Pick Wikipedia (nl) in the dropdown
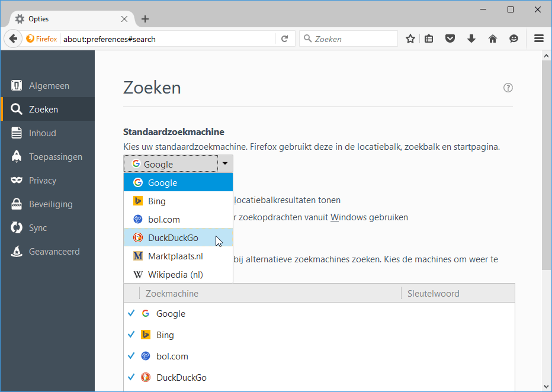Viewport: 552px width, 392px height. (x=175, y=275)
